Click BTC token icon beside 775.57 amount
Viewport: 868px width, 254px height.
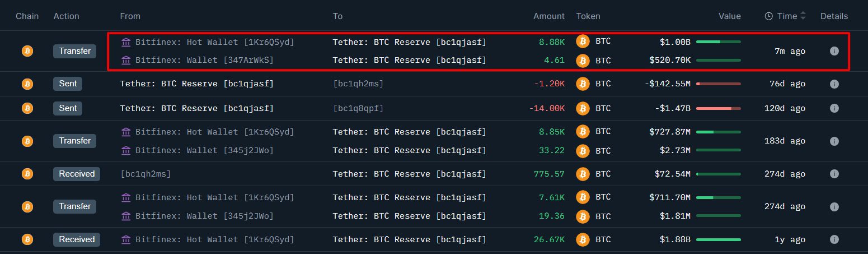coord(583,174)
